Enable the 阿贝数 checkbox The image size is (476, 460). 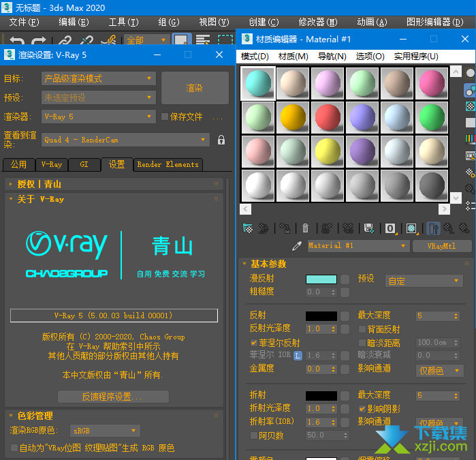(253, 435)
